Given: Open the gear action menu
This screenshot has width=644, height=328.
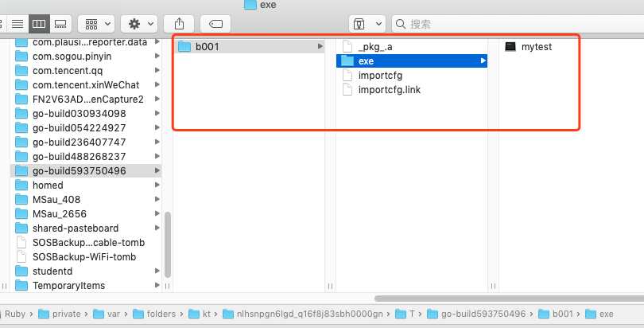Looking at the screenshot, I should (141, 24).
